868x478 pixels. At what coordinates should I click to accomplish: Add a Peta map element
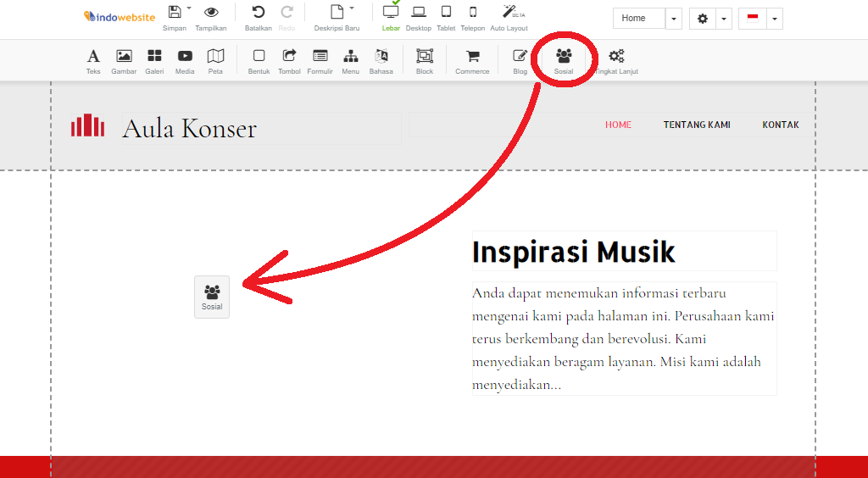[x=215, y=60]
